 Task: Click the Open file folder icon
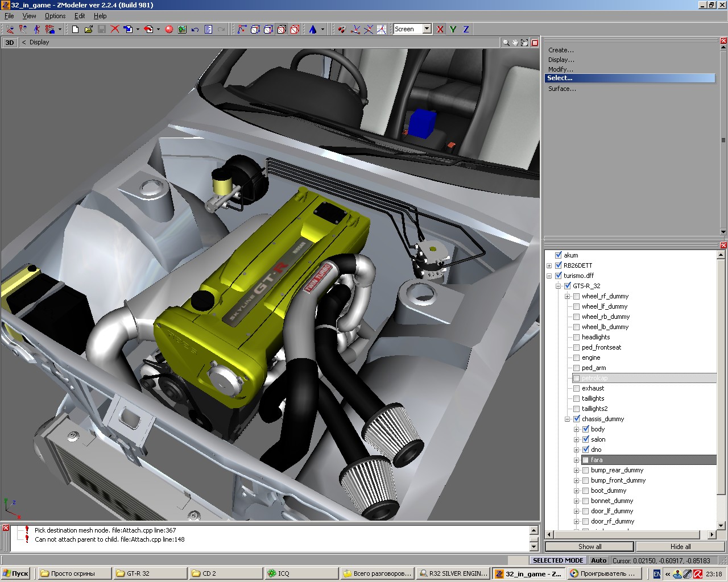(x=88, y=29)
